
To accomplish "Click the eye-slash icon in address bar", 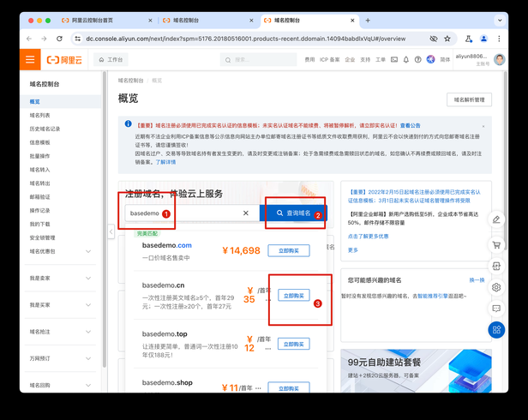I will coord(434,39).
